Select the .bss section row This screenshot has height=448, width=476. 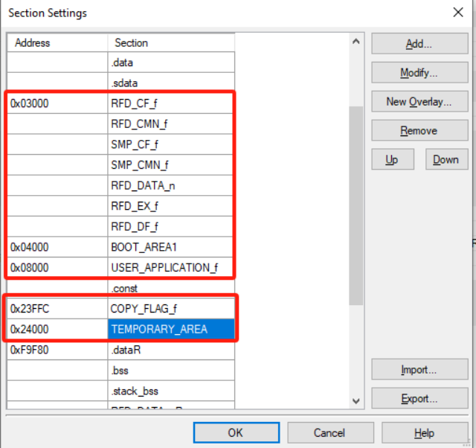[x=171, y=371]
